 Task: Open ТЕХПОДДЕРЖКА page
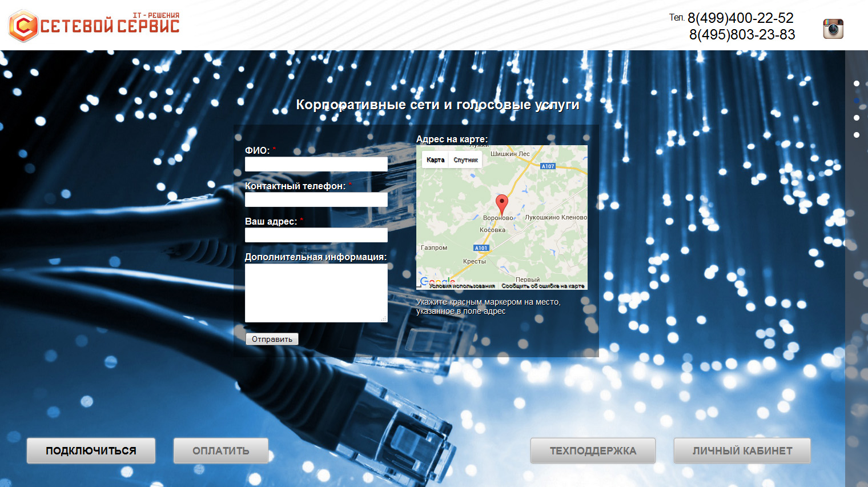(x=593, y=450)
